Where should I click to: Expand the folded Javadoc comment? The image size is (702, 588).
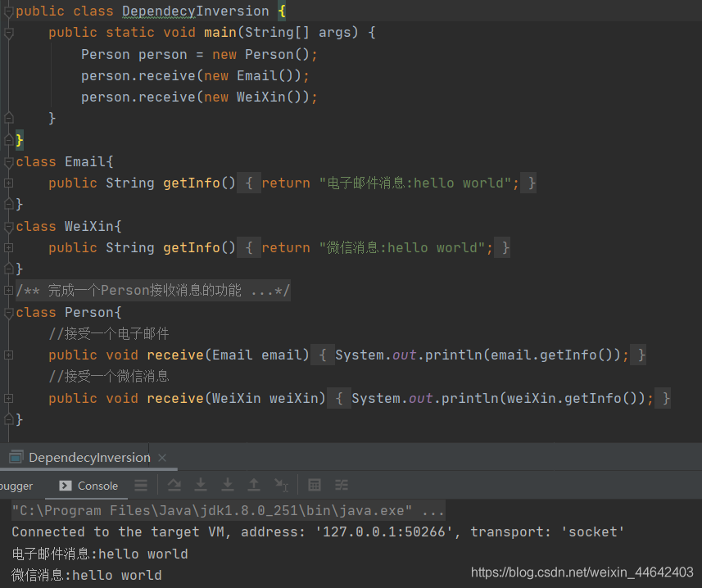[8, 291]
